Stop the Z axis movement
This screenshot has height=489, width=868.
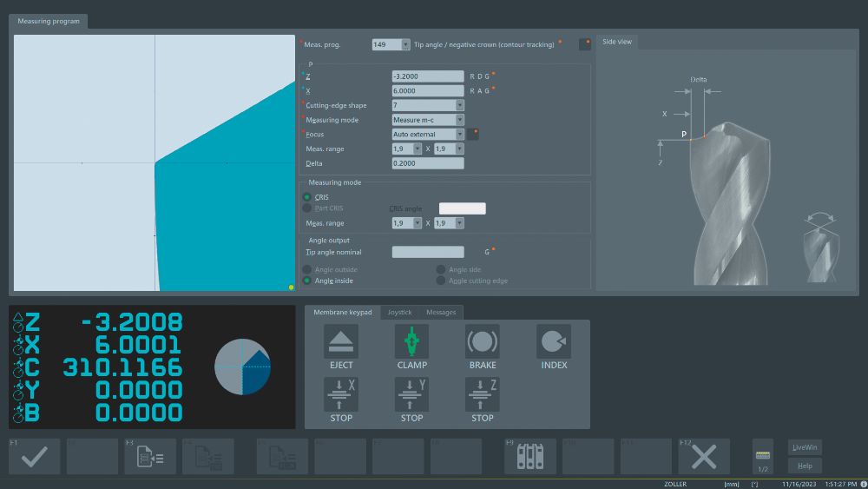pyautogui.click(x=482, y=394)
